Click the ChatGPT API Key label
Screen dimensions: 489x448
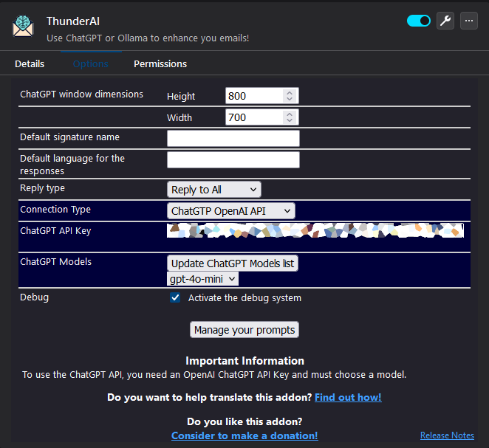click(55, 231)
